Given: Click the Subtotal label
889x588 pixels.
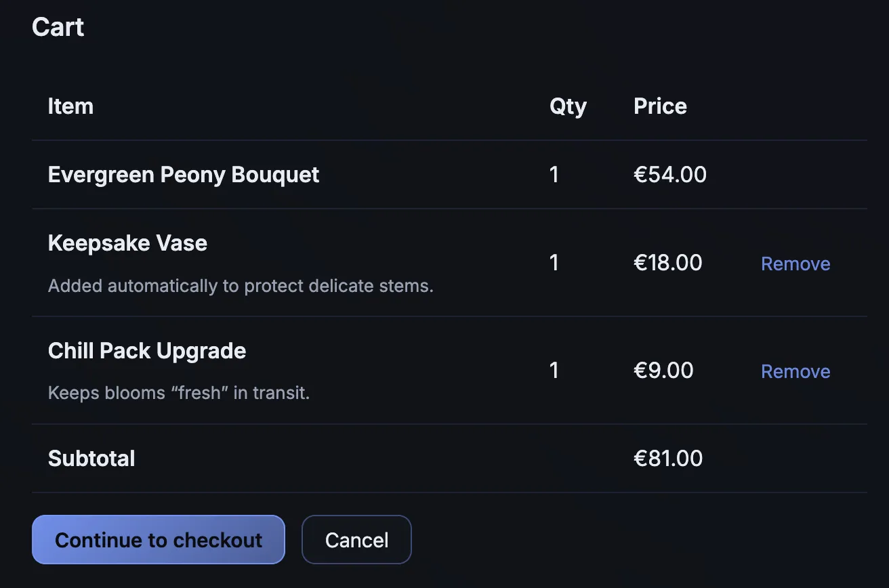Looking at the screenshot, I should tap(91, 458).
